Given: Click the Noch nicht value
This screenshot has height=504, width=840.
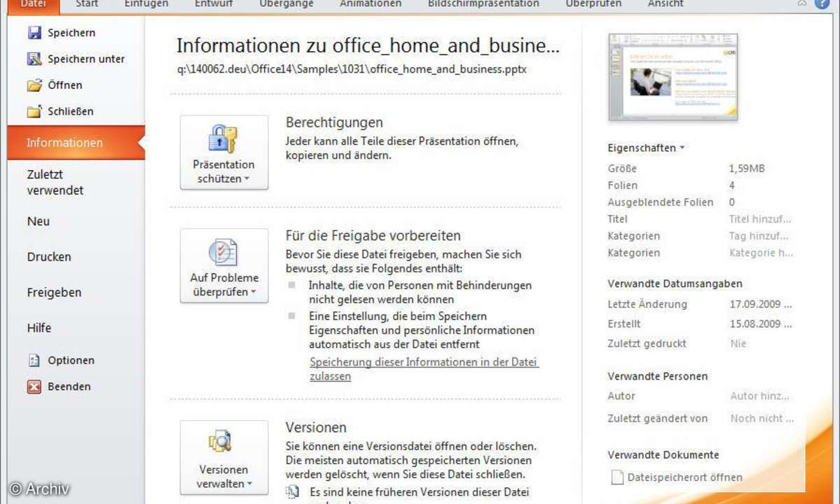Looking at the screenshot, I should [x=762, y=419].
